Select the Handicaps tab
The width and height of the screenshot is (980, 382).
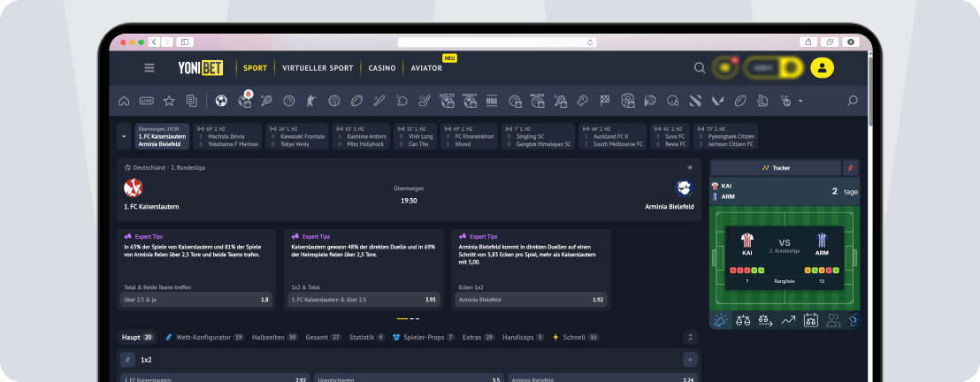[523, 337]
